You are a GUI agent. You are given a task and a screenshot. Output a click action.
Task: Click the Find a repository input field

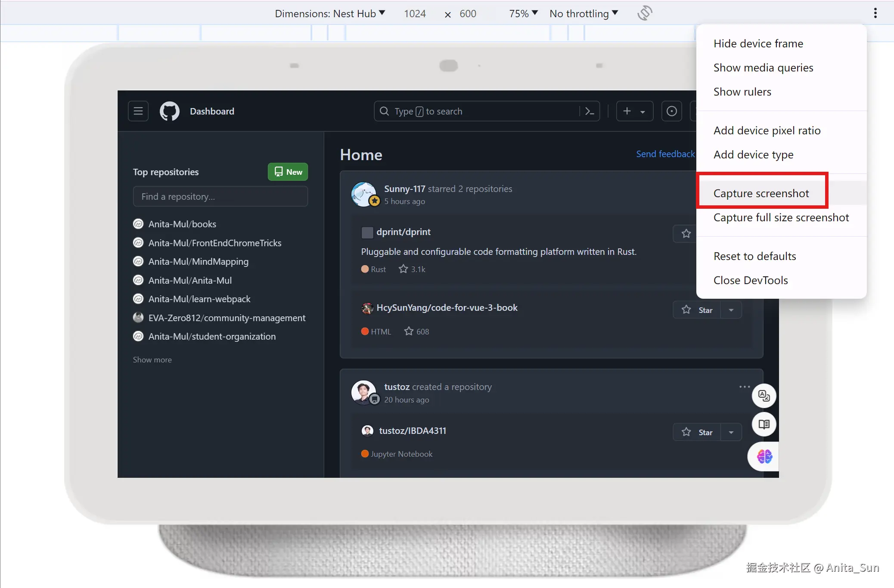[x=220, y=197]
